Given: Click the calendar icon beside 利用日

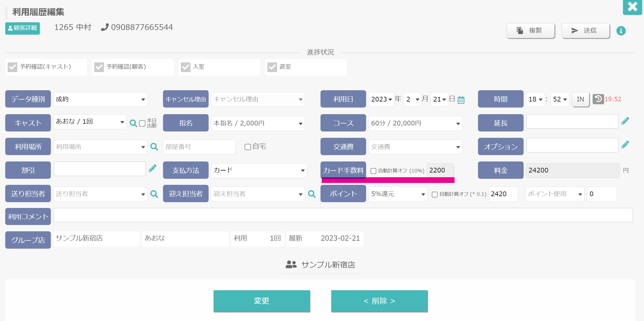Looking at the screenshot, I should click(461, 100).
